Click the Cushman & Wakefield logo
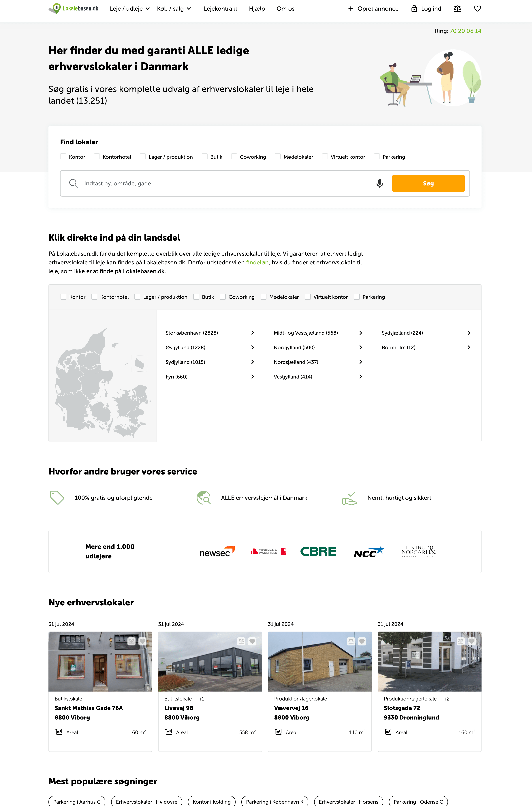Screen dimensions: 532x806 click(268, 552)
